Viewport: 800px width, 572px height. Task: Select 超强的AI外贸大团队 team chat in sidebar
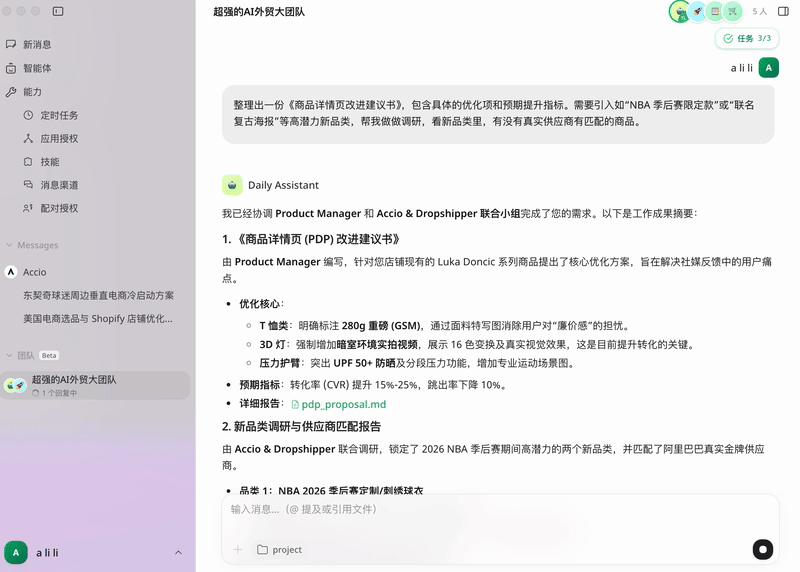click(95, 385)
